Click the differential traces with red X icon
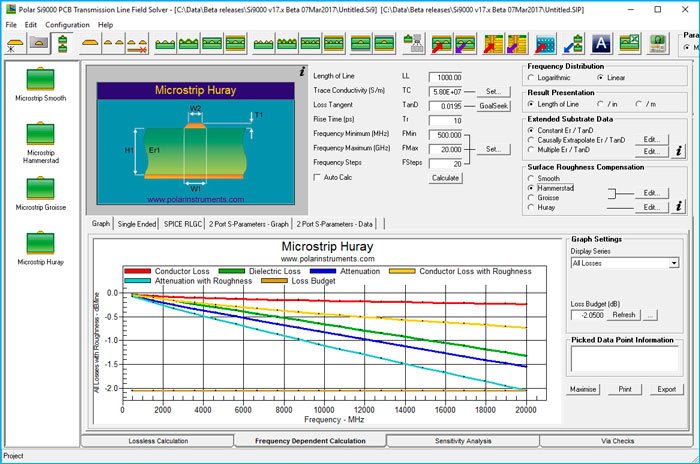 pos(137,44)
